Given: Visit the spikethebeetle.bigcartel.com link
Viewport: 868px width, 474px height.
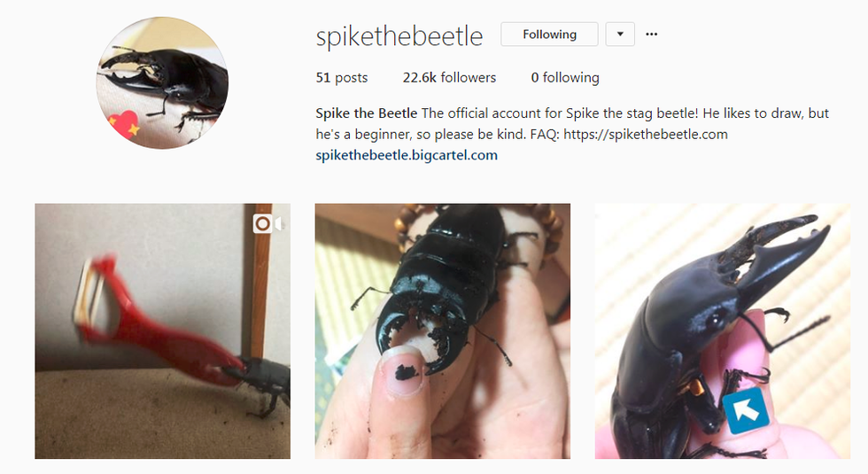Looking at the screenshot, I should (407, 155).
